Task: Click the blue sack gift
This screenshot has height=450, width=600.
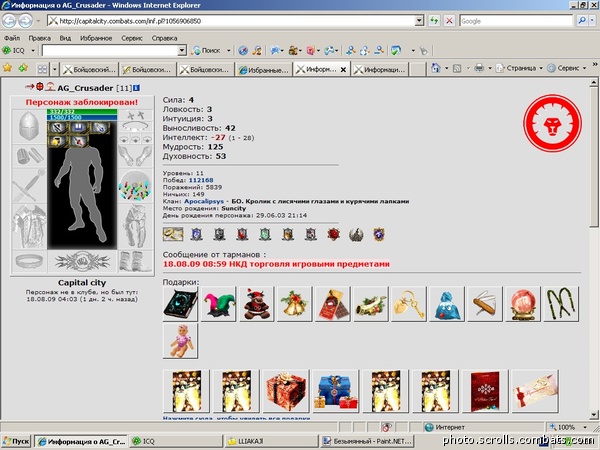Action: [447, 304]
